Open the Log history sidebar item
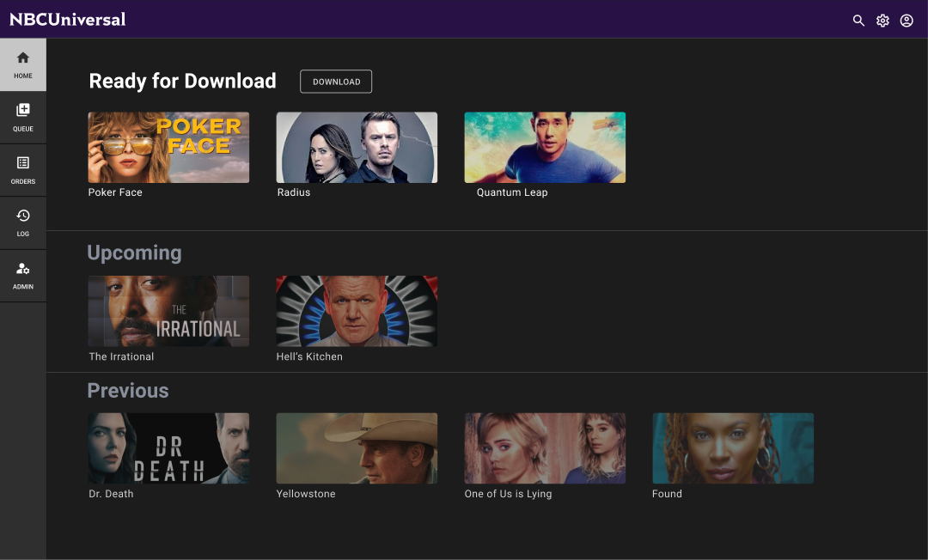This screenshot has width=928, height=560. 23,223
